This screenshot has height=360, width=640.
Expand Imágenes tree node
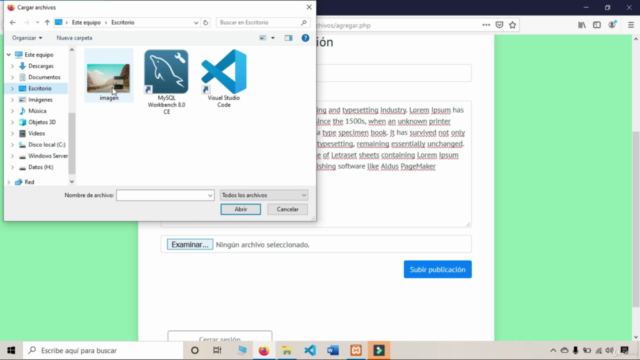coord(12,100)
